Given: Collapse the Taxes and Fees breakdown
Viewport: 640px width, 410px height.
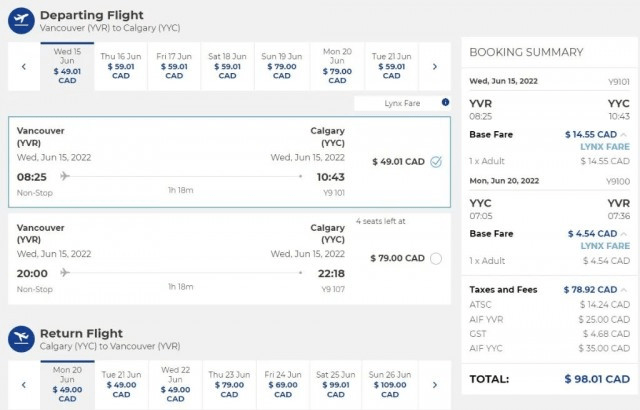Looking at the screenshot, I should coord(625,290).
